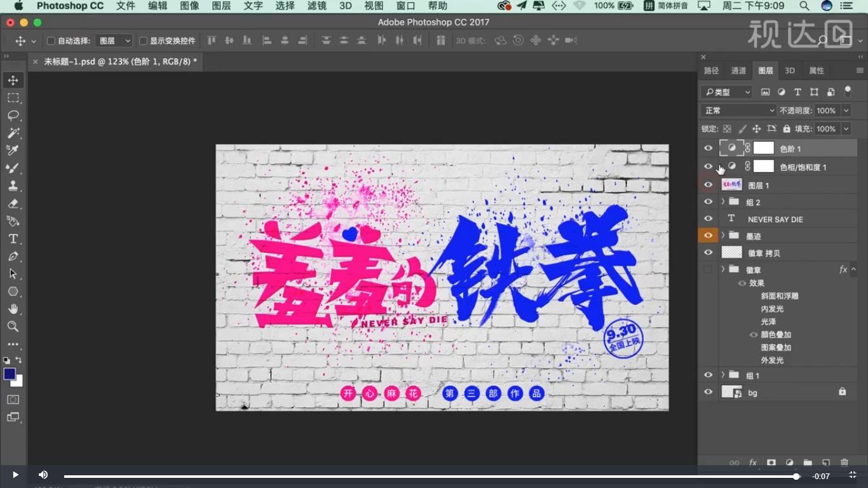The image size is (868, 488).
Task: Select the Rectangular Marquee tool
Action: (x=13, y=98)
